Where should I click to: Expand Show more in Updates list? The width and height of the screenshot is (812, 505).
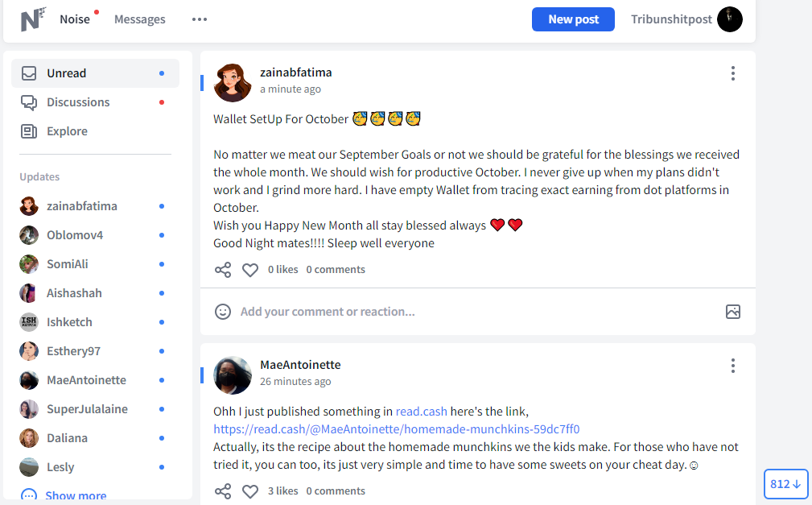[76, 495]
